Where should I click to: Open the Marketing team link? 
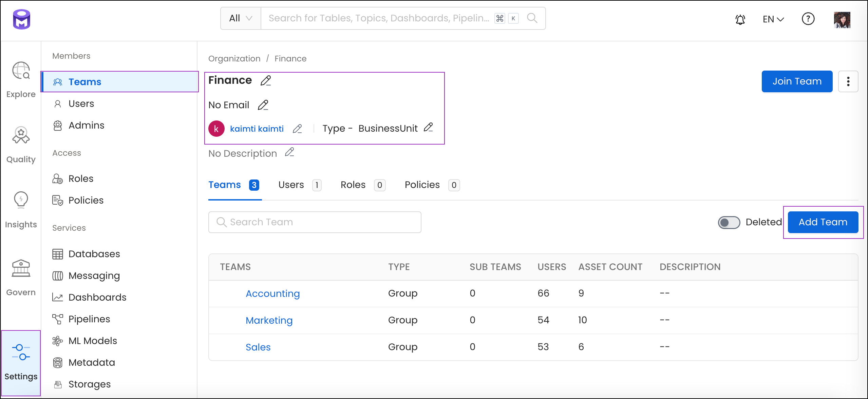(x=269, y=320)
